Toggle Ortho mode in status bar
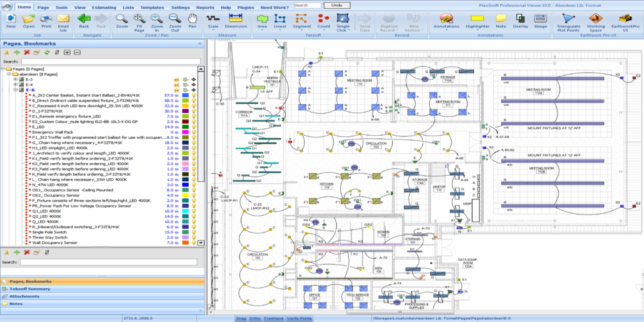This screenshot has width=644, height=322. point(254,318)
